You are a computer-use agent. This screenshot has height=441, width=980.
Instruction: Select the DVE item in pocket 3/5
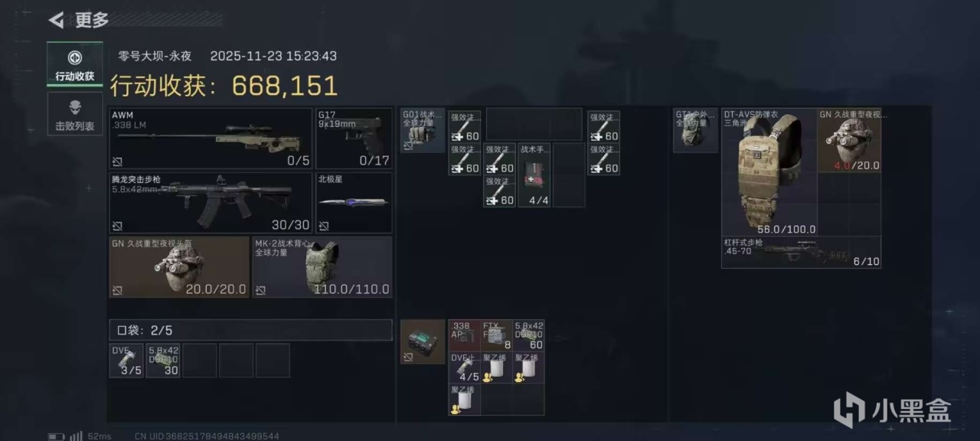coord(126,360)
